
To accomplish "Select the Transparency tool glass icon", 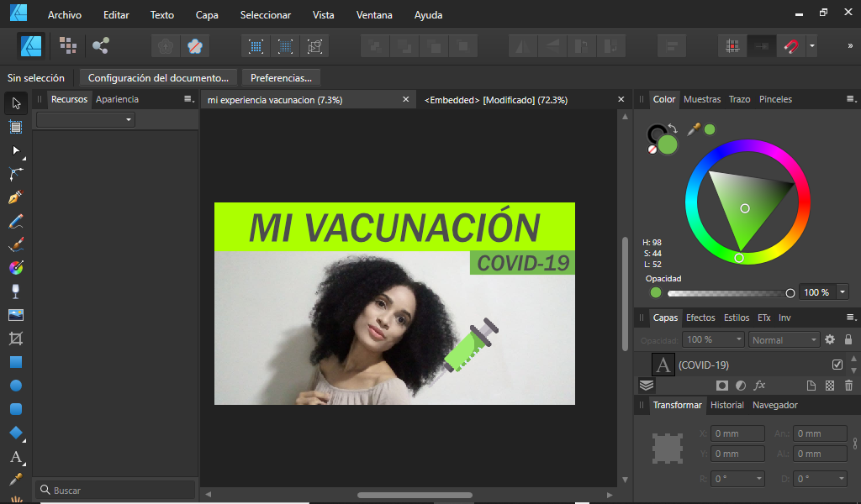I will point(16,291).
